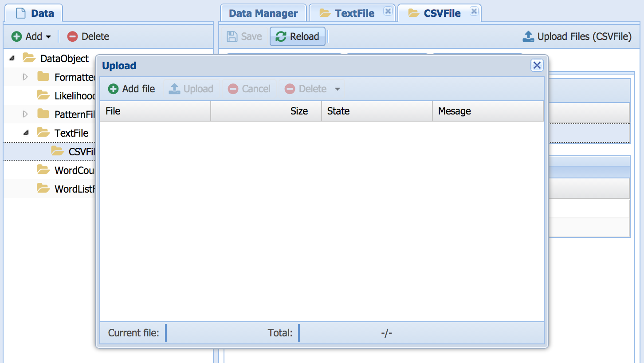
Task: Switch to the TextFile tab
Action: click(354, 13)
